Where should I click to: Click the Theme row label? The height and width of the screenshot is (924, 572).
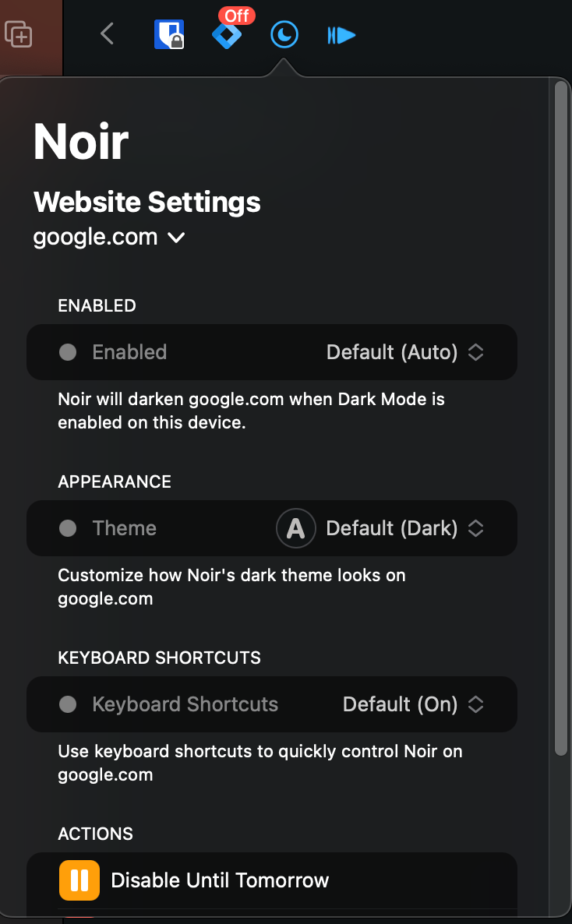point(124,528)
